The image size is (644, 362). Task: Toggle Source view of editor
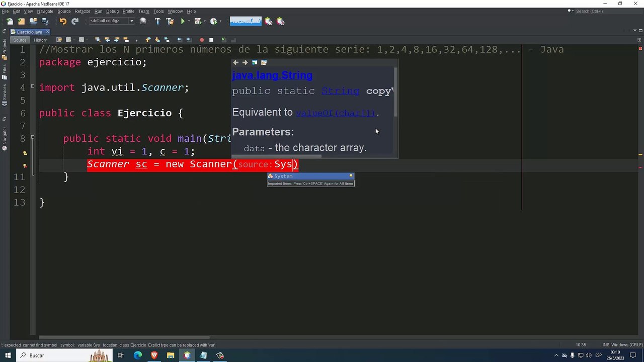pos(20,40)
